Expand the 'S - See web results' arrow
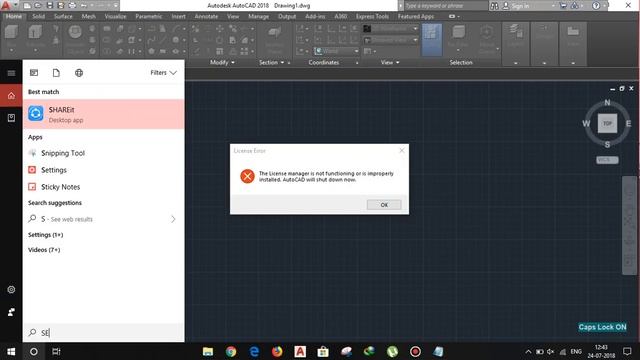 173,219
